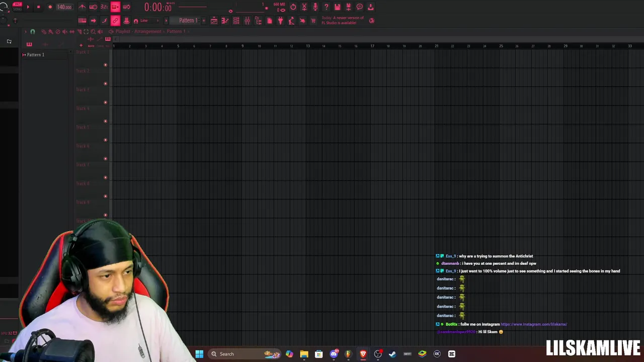The width and height of the screenshot is (644, 362).
Task: Click the globe icon beside the news message
Action: pyautogui.click(x=371, y=21)
